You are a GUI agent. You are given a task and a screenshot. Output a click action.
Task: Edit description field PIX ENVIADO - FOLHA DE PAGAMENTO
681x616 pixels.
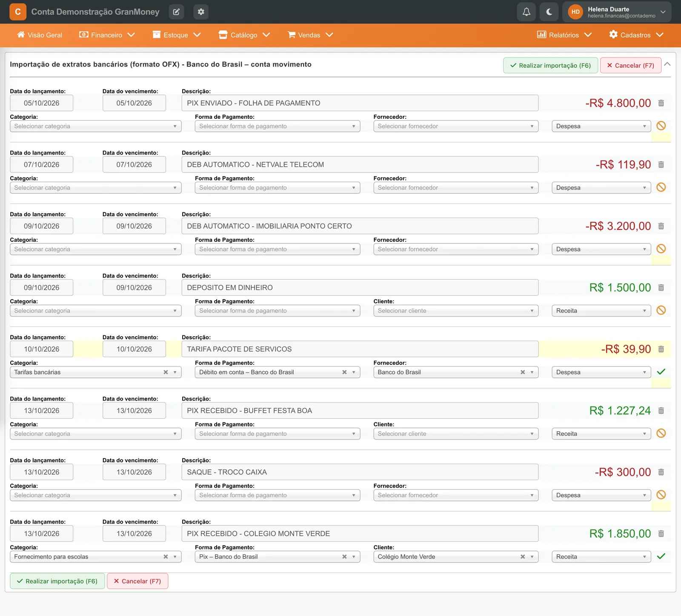[360, 103]
